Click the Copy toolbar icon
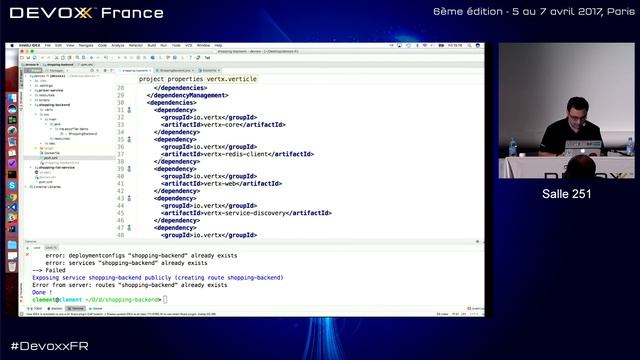The width and height of the screenshot is (640, 360). tap(62, 58)
